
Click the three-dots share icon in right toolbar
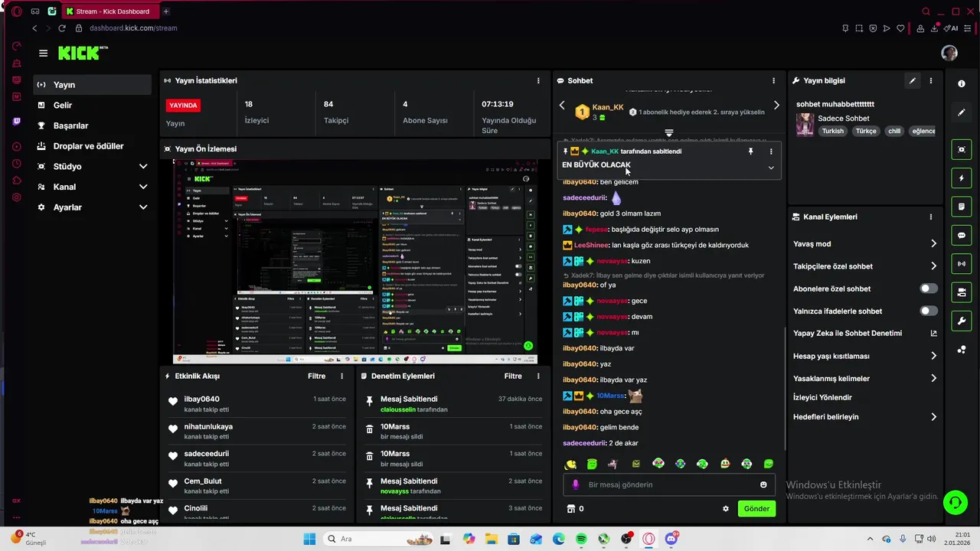(x=962, y=350)
